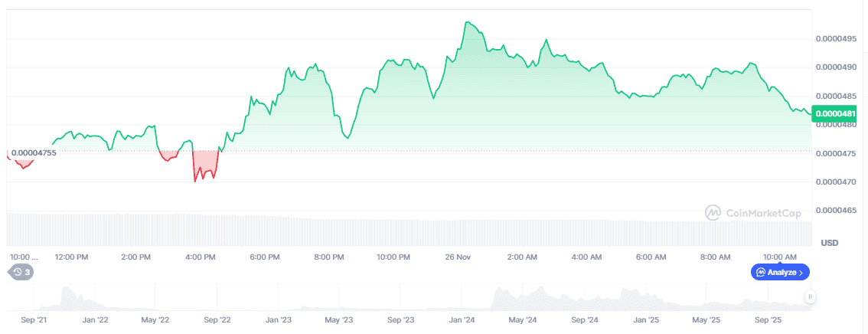
Task: Click the 0.0000465 price axis label
Action: point(835,210)
